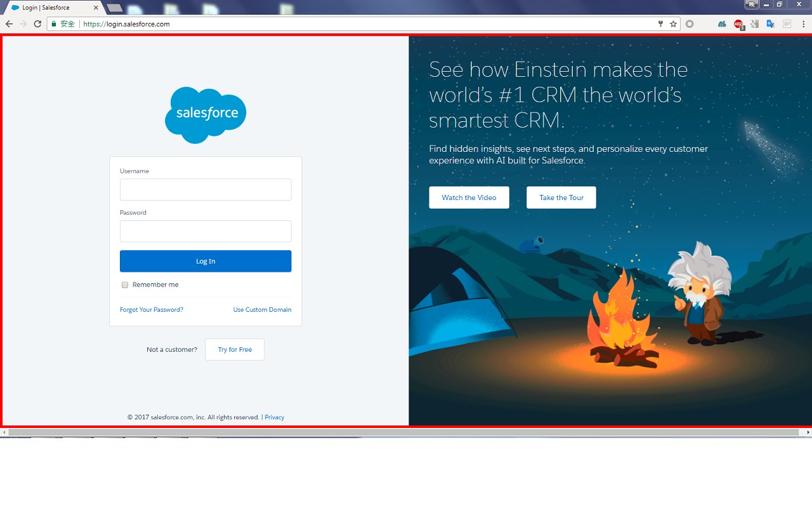Image resolution: width=812 pixels, height=508 pixels.
Task: Click the Einstein headline text
Action: pyautogui.click(x=558, y=95)
